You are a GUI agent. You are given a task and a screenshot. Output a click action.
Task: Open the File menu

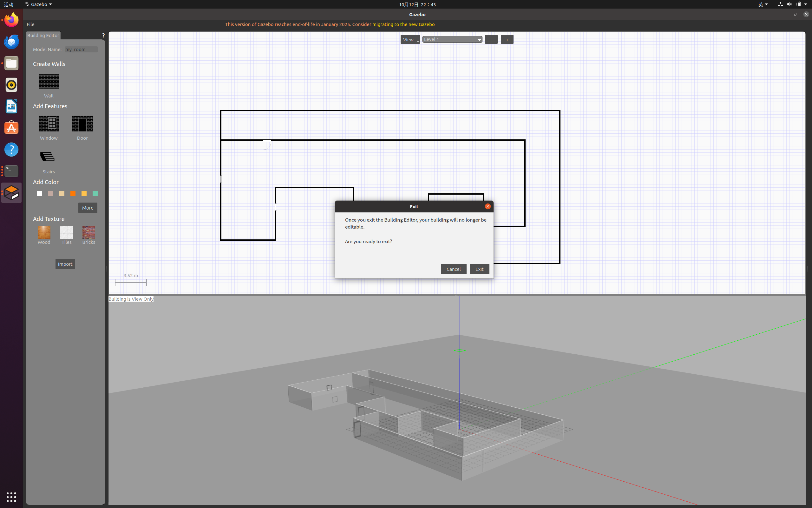tap(30, 24)
